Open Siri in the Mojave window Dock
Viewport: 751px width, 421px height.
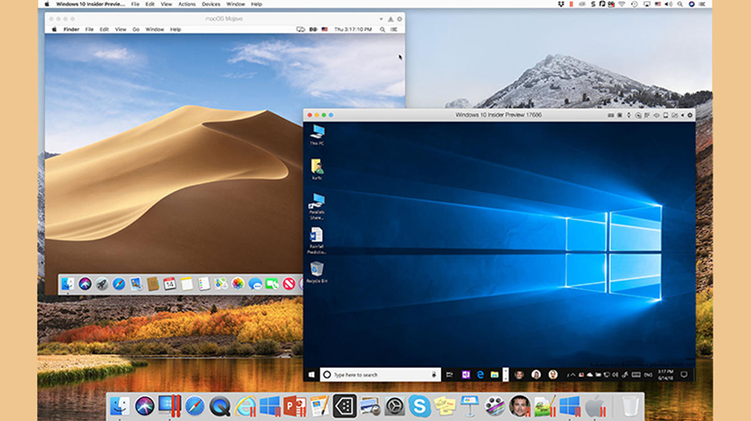85,284
